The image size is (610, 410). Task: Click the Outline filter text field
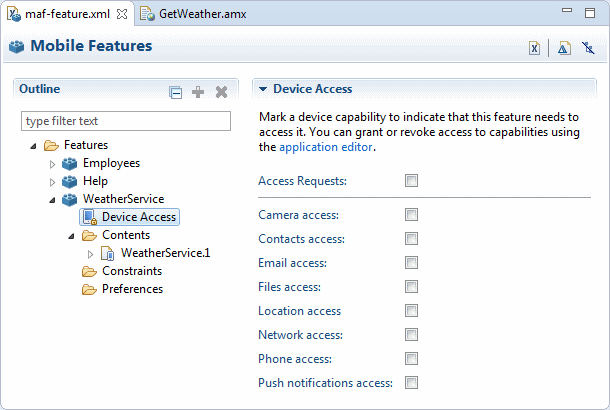coord(126,121)
